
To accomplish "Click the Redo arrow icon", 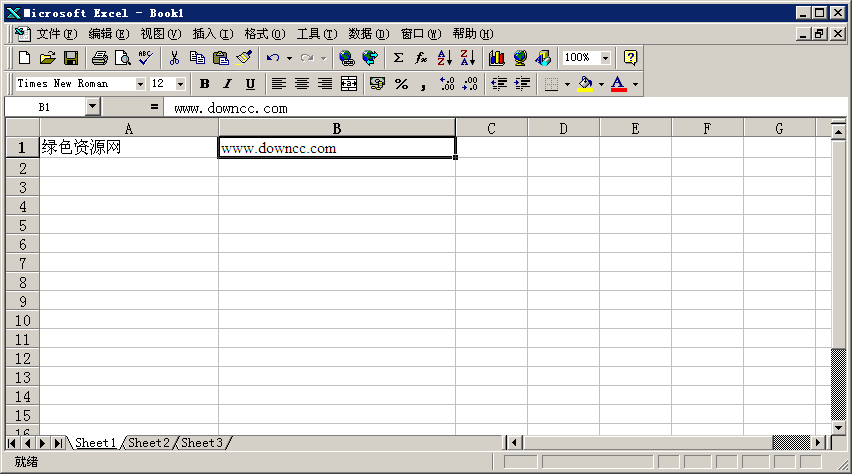I will coord(307,58).
